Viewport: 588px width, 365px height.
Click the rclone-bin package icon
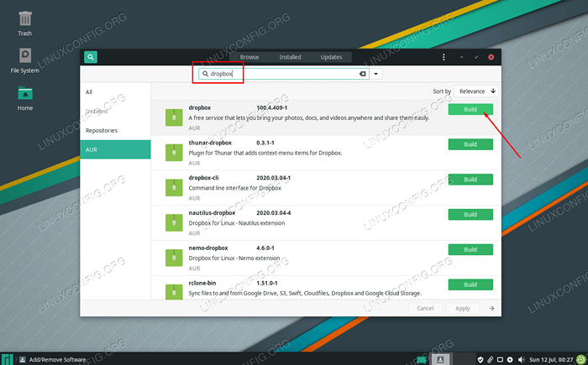[x=174, y=292]
